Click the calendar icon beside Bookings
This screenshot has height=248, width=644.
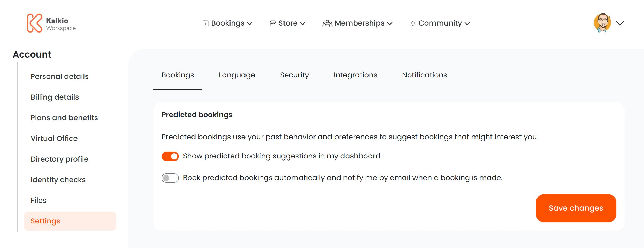pos(205,23)
